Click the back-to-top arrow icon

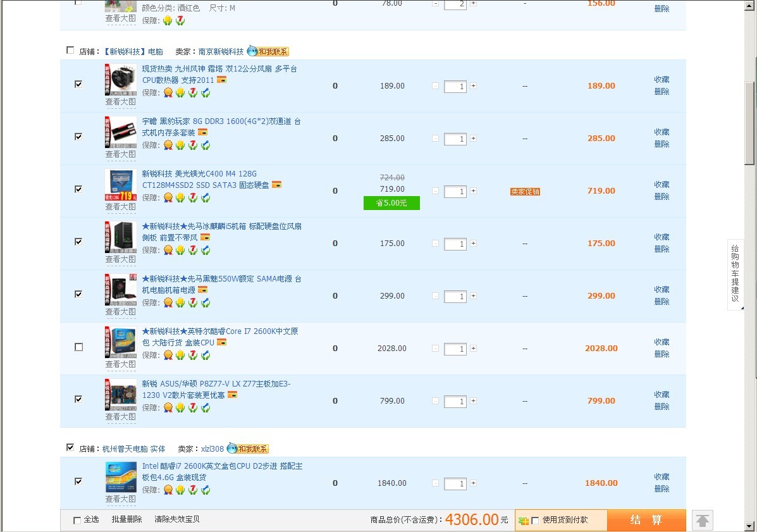click(x=703, y=521)
